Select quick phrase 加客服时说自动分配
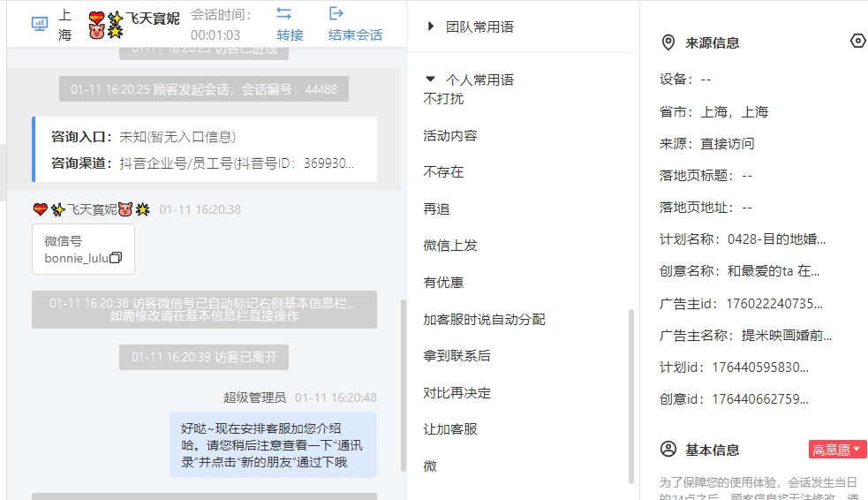The width and height of the screenshot is (868, 500). tap(485, 320)
